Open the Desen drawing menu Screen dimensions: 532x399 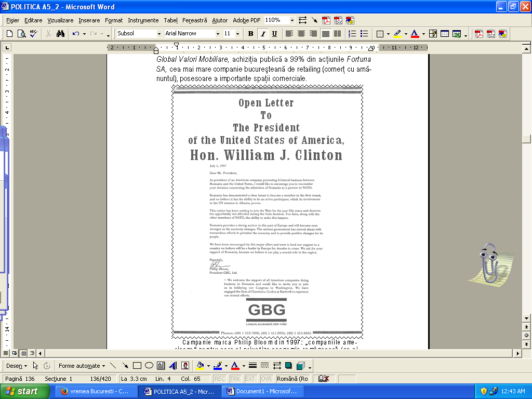(17, 366)
